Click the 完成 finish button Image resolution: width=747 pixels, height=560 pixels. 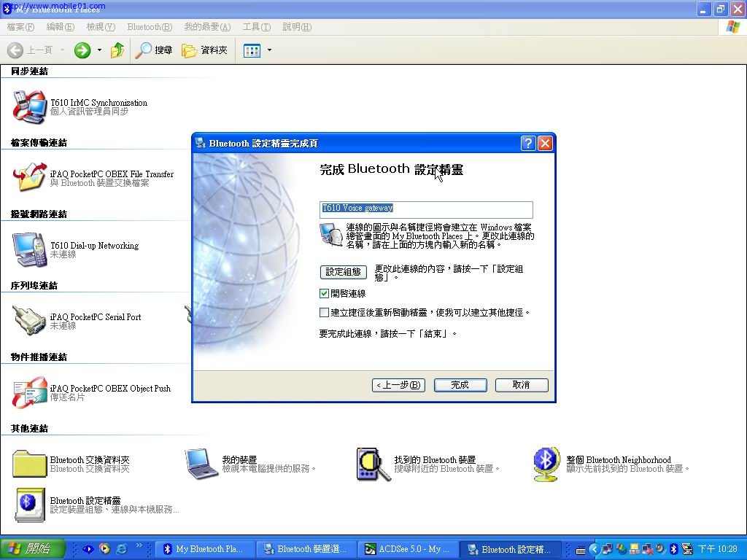pyautogui.click(x=460, y=385)
